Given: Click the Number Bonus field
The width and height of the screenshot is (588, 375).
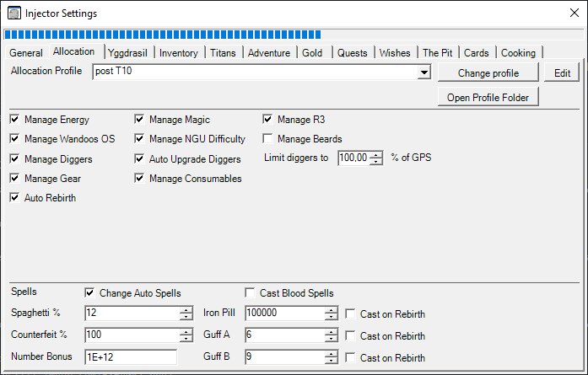Looking at the screenshot, I should tap(131, 357).
